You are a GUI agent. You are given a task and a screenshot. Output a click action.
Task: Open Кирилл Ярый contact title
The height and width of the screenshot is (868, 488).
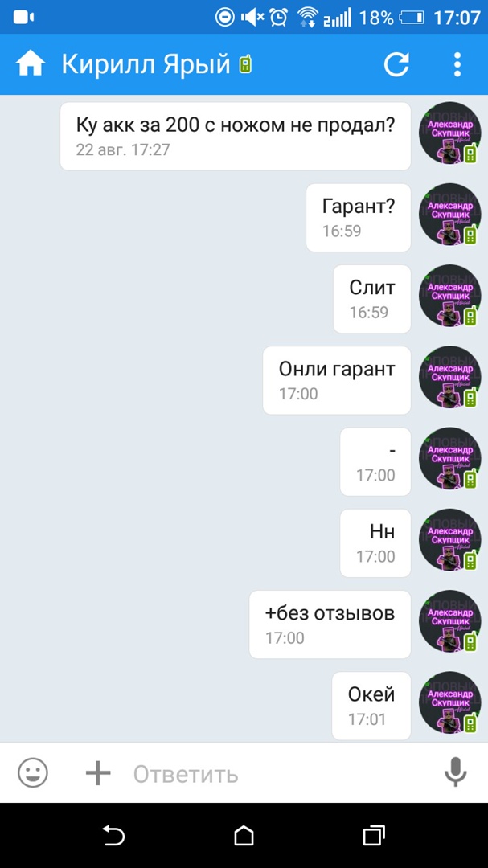[146, 64]
